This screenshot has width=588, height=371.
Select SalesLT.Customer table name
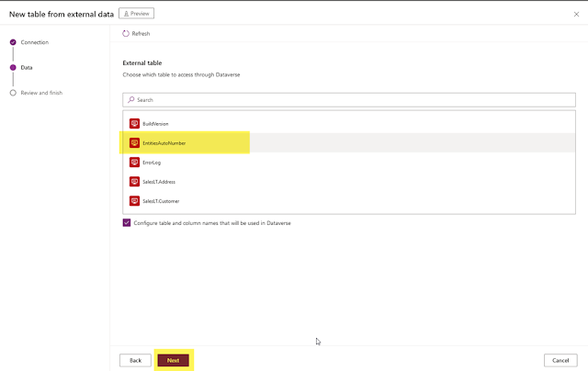pos(161,201)
